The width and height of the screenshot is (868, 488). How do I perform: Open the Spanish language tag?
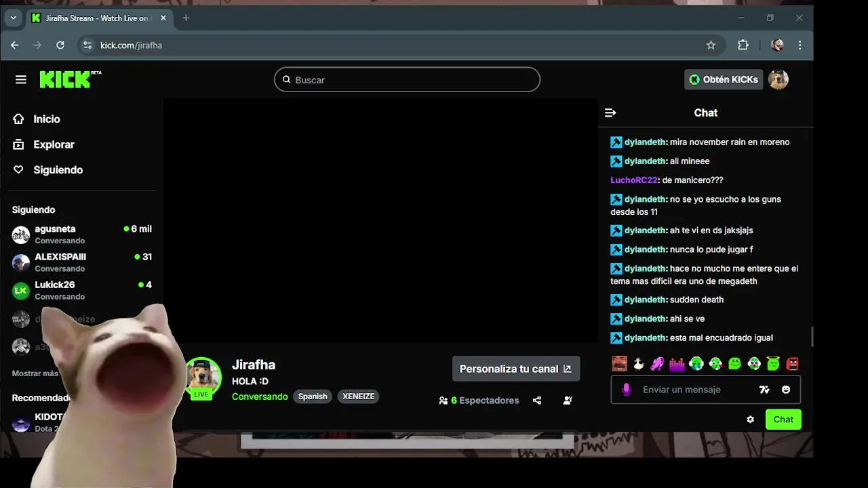[313, 396]
